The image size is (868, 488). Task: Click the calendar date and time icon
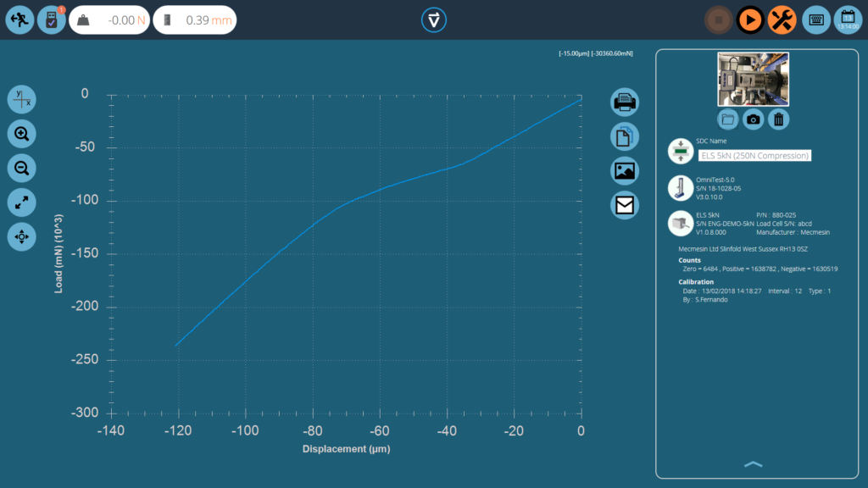(x=848, y=19)
